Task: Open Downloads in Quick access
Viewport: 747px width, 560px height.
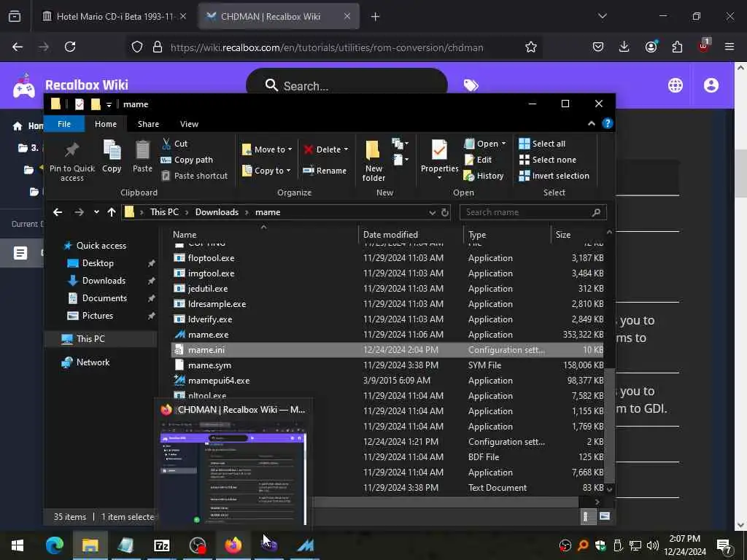Action: pos(104,281)
